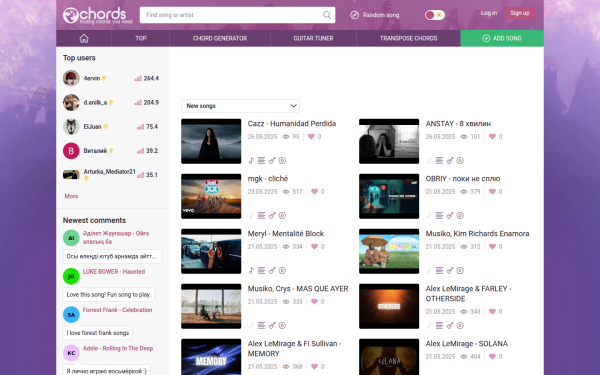Open the text lines icon for ANSTAY - 8 хвилин
This screenshot has width=600, height=375.
[x=439, y=161]
